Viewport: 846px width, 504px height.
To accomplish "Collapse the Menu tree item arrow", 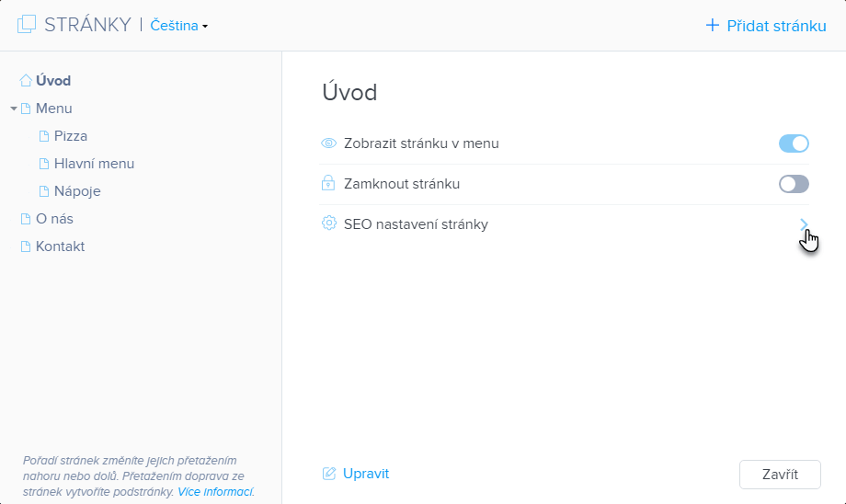I will point(14,109).
